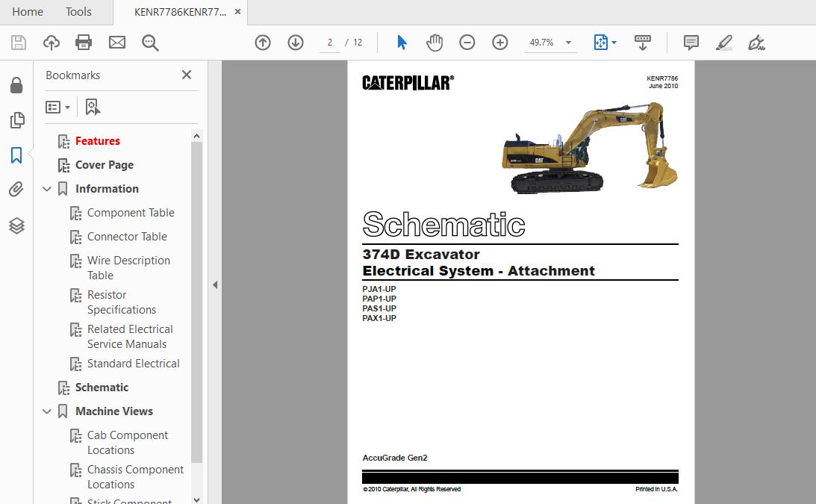Viewport: 816px width, 504px height.
Task: Select the highlight text pen tool
Action: click(724, 43)
